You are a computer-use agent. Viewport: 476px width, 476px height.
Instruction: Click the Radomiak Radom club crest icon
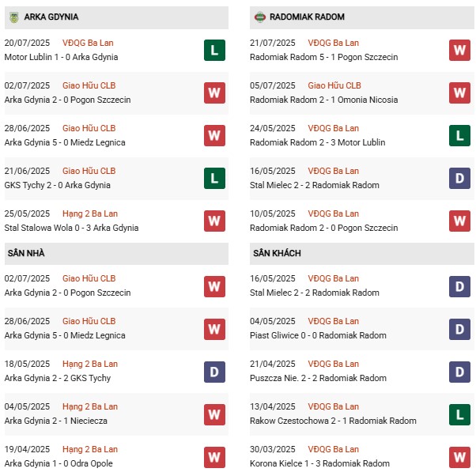pos(259,17)
